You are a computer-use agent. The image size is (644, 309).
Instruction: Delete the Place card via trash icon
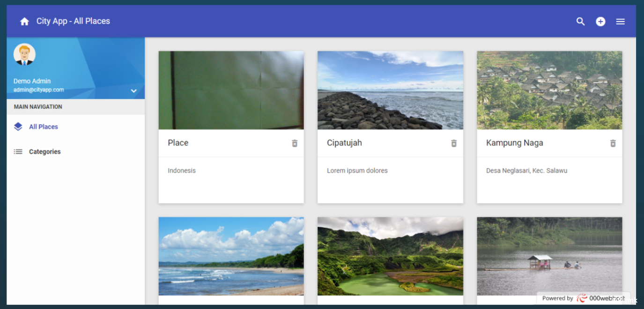pos(295,143)
